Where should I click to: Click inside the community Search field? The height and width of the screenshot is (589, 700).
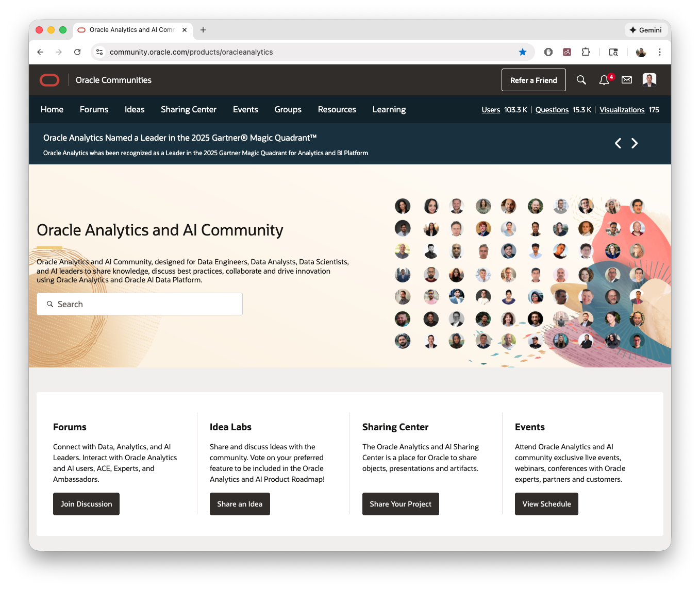point(139,304)
